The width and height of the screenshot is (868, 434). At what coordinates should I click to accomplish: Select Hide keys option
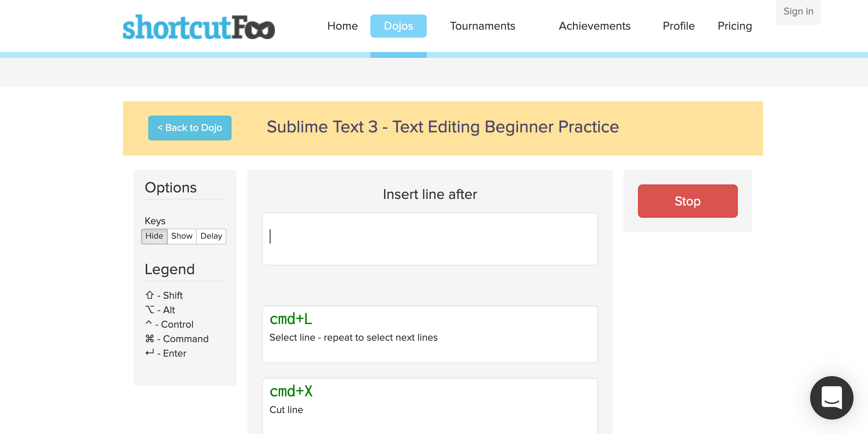pyautogui.click(x=154, y=236)
